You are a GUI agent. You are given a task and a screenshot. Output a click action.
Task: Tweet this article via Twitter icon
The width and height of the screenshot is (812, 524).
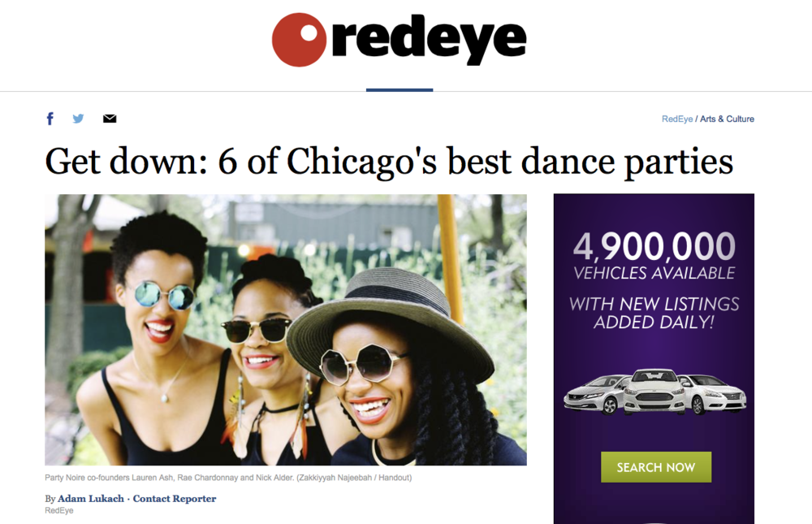pyautogui.click(x=78, y=119)
